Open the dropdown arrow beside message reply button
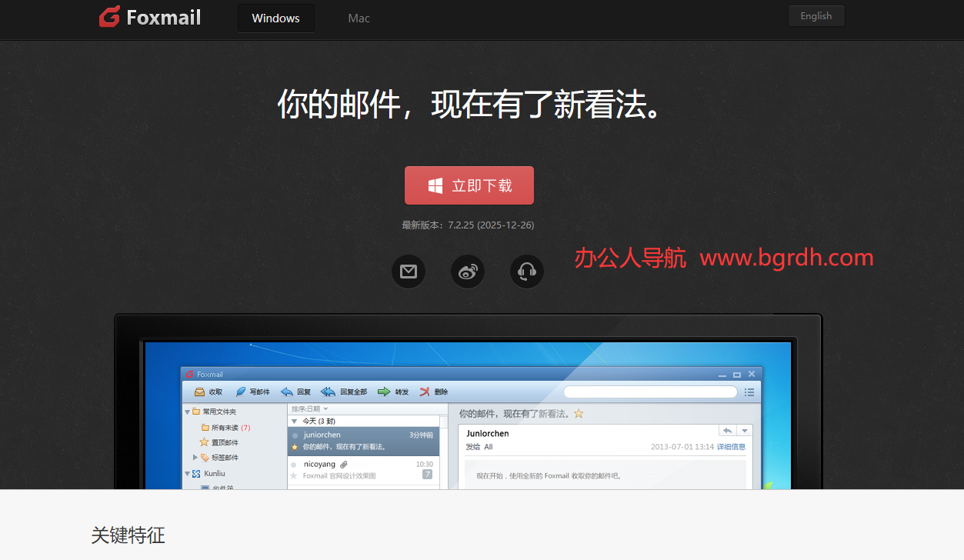The width and height of the screenshot is (964, 560). pyautogui.click(x=745, y=431)
